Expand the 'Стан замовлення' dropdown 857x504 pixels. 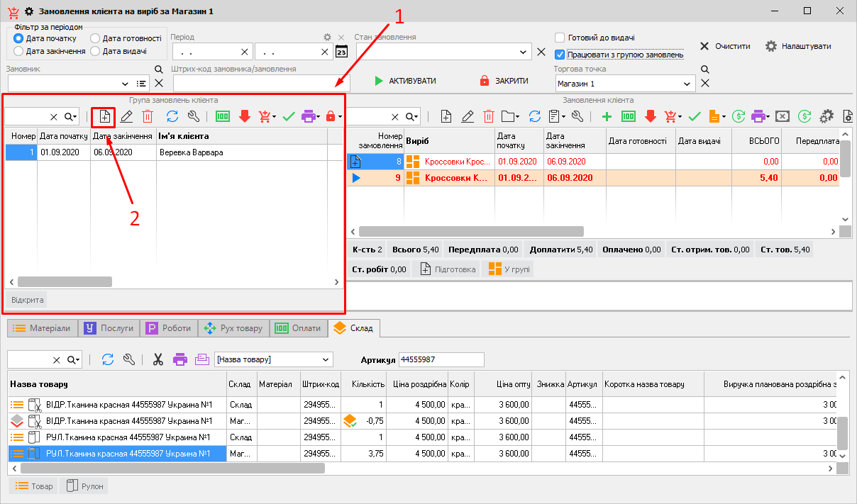click(x=524, y=52)
